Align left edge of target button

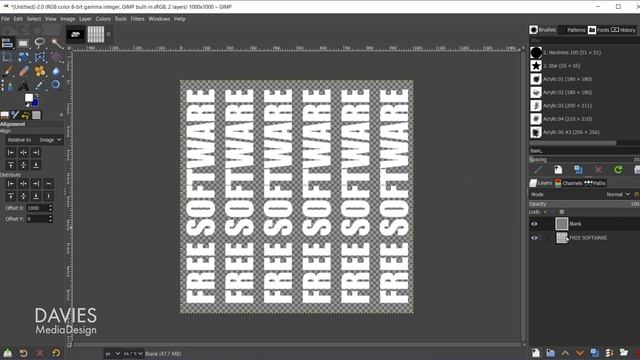point(11,153)
